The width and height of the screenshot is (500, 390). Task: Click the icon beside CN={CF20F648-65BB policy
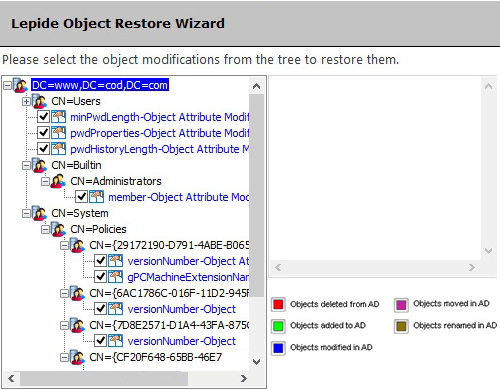tap(77, 357)
